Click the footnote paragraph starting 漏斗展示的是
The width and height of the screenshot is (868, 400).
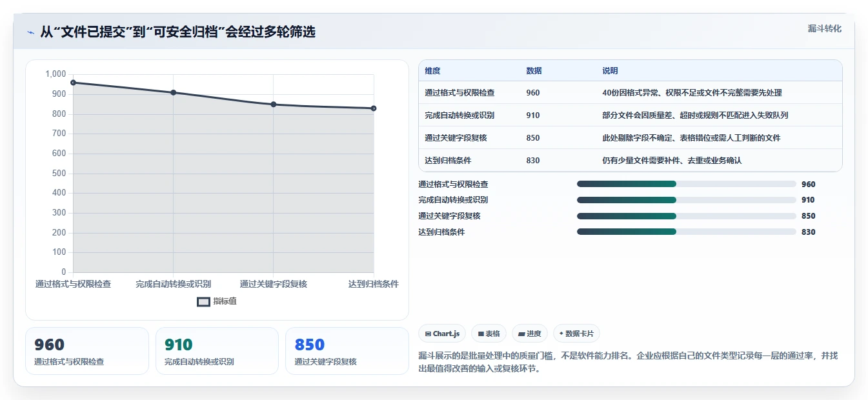click(x=628, y=363)
